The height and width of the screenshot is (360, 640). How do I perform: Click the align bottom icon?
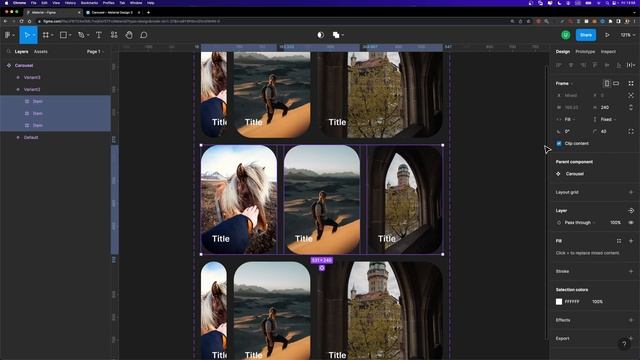tap(619, 65)
